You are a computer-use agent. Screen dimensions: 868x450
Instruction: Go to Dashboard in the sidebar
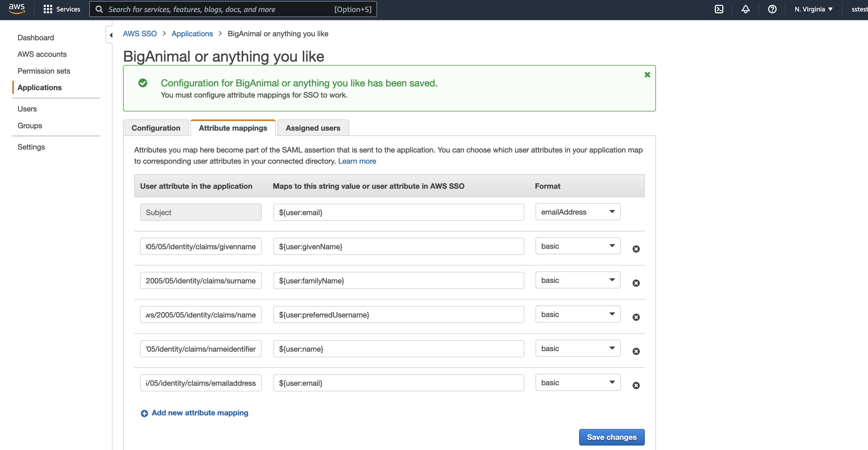tap(36, 38)
